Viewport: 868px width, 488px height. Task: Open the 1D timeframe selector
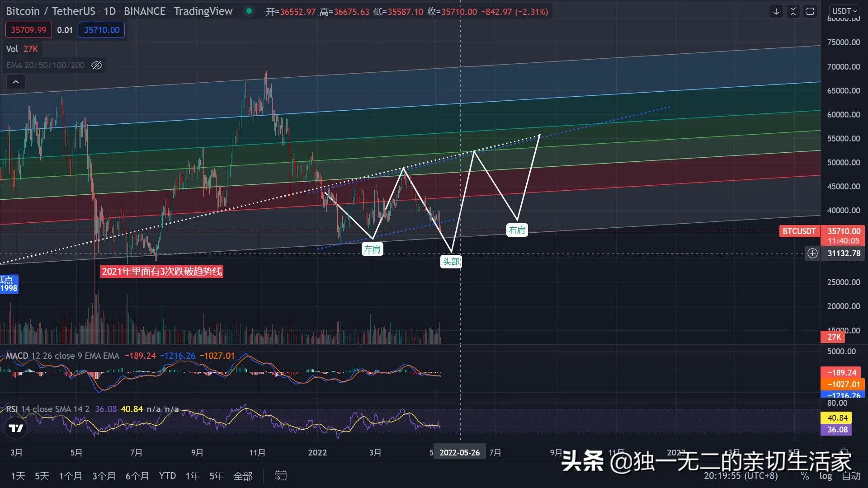coord(109,11)
